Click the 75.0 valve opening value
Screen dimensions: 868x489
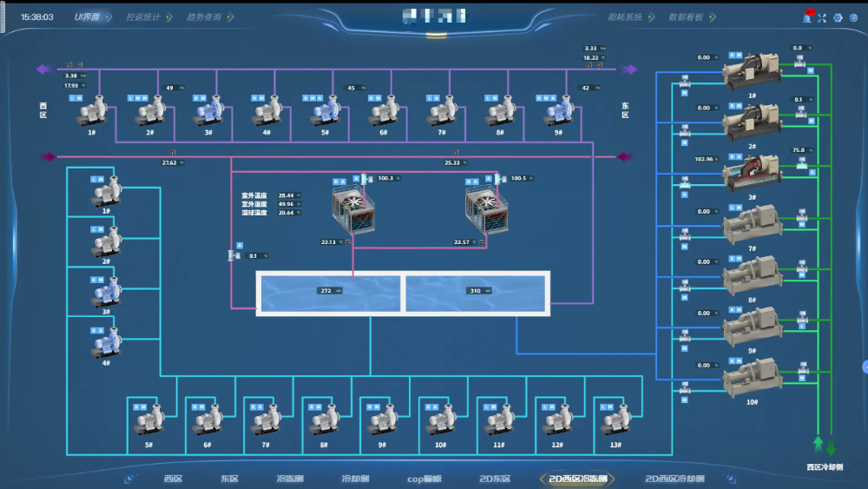801,150
